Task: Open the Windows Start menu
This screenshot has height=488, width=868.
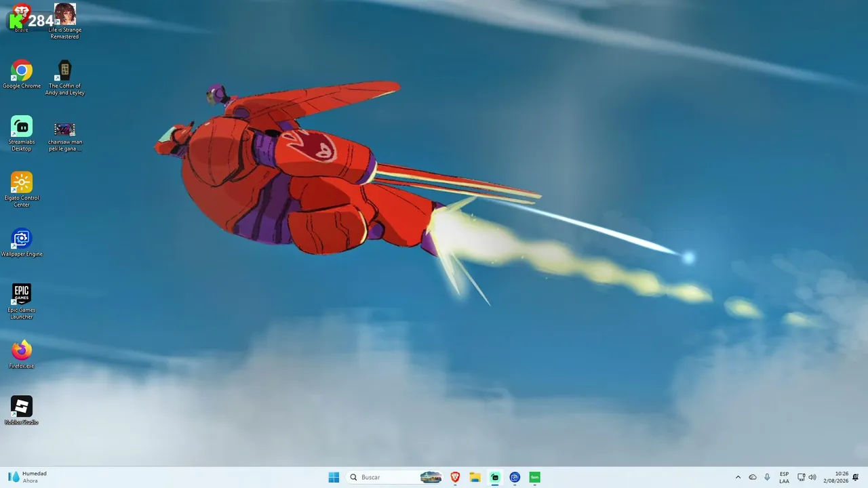Action: [334, 477]
